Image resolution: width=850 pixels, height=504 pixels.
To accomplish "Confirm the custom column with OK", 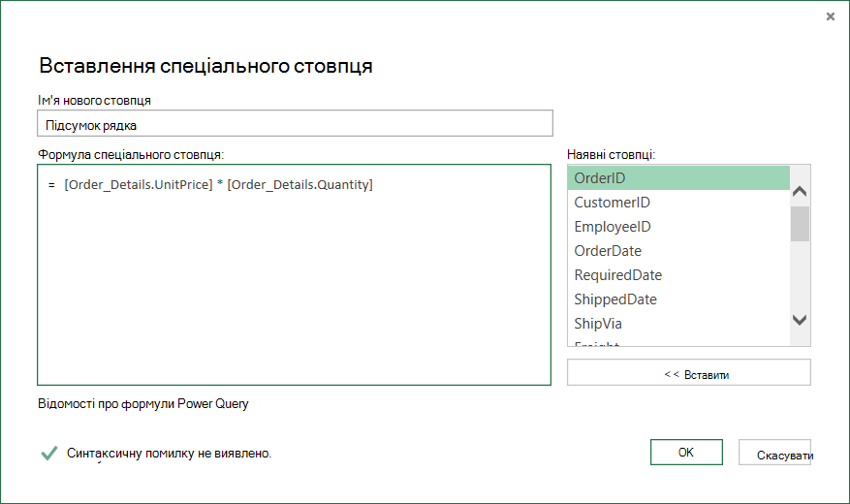I will tap(686, 452).
